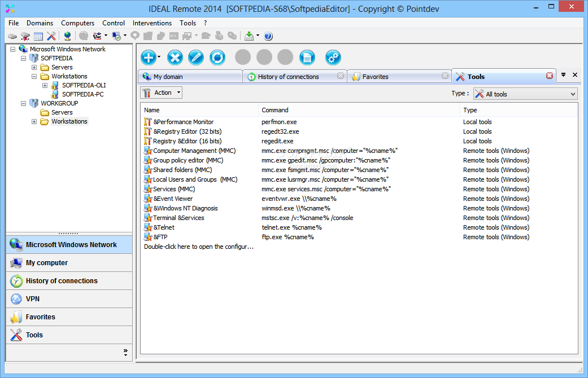Screen dimensions: 588x378
Task: Sort by the Command column header
Action: click(x=359, y=110)
